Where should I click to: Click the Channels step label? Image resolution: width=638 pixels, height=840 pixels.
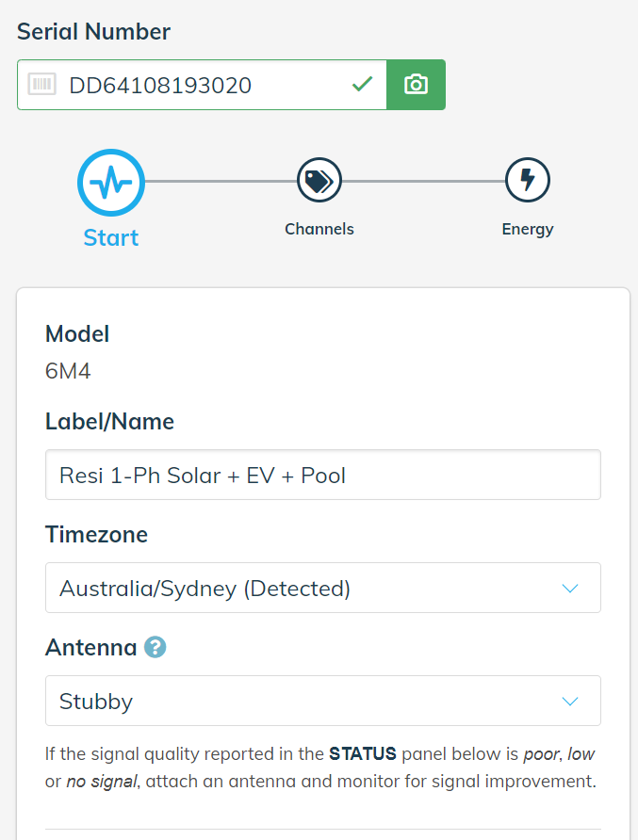point(319,229)
